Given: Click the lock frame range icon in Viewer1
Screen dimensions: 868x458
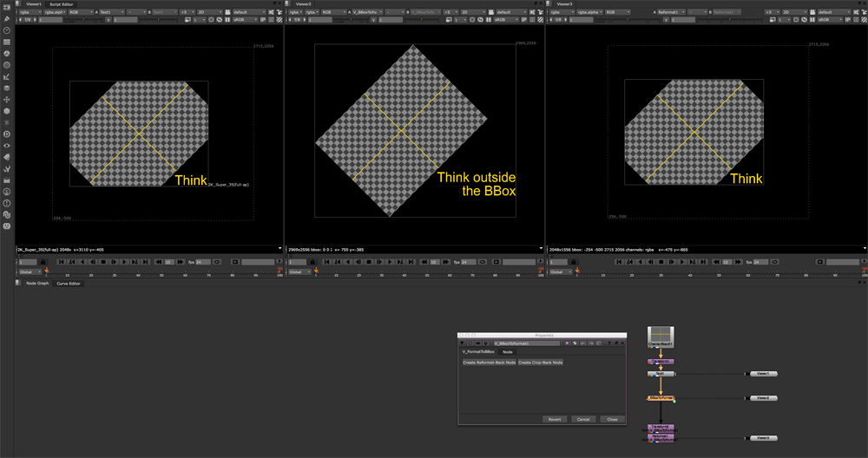Looking at the screenshot, I should pos(43,262).
